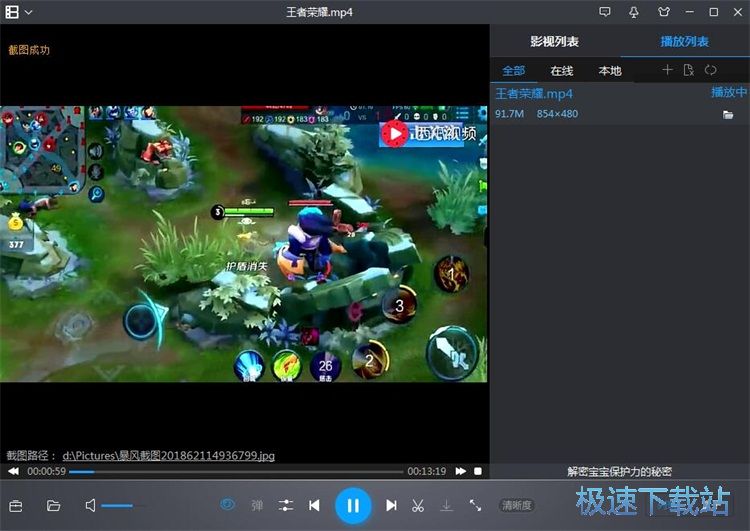
Task: Click the 解密宝宝保护力的秘密 promo link
Action: (x=619, y=472)
